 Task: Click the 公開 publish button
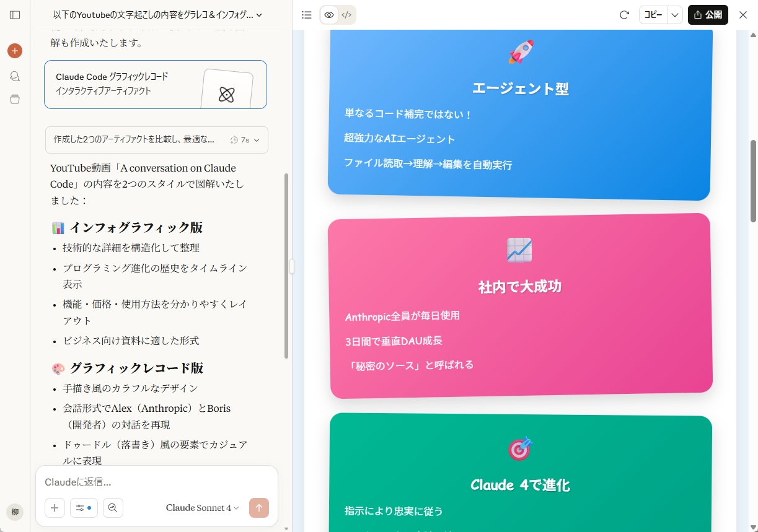point(708,15)
